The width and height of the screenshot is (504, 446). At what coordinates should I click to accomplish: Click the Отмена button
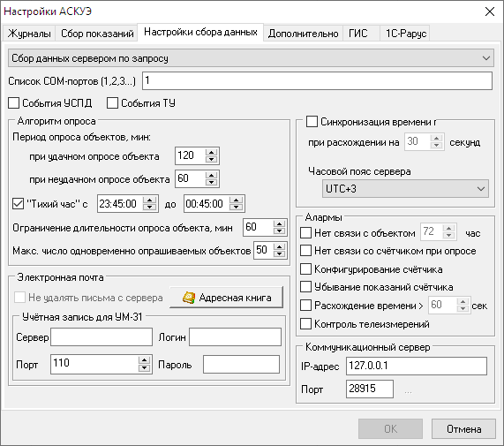click(463, 428)
